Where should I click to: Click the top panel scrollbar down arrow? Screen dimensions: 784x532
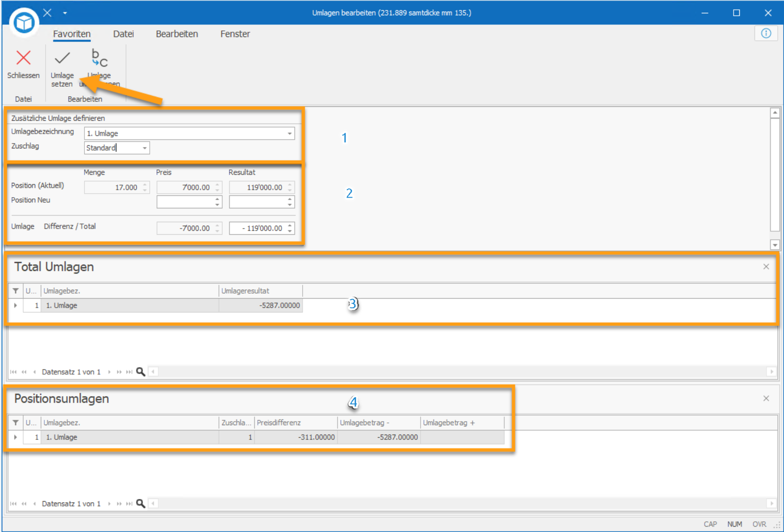tap(775, 245)
